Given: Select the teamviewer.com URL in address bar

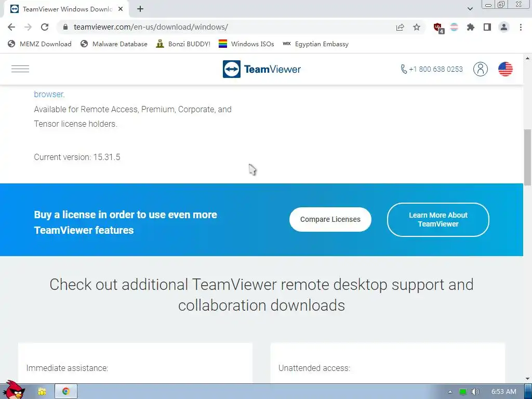Looking at the screenshot, I should 151,27.
